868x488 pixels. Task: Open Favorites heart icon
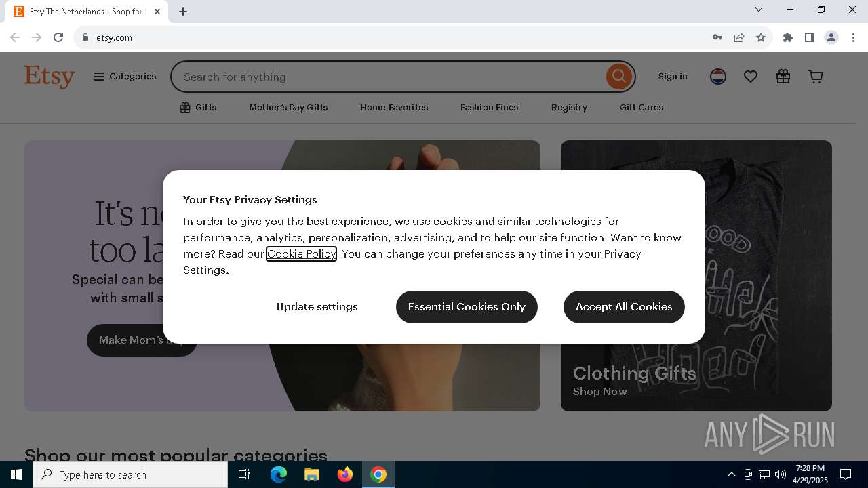tap(751, 77)
